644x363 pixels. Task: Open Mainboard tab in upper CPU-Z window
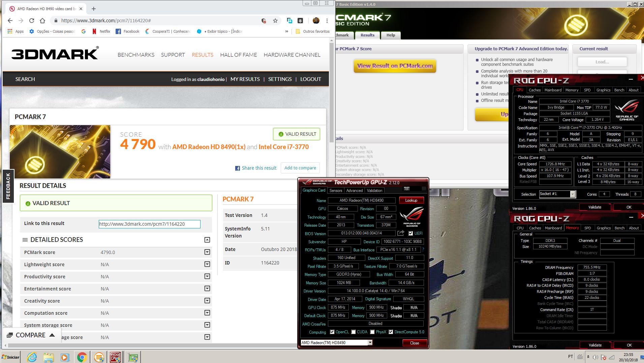click(553, 90)
